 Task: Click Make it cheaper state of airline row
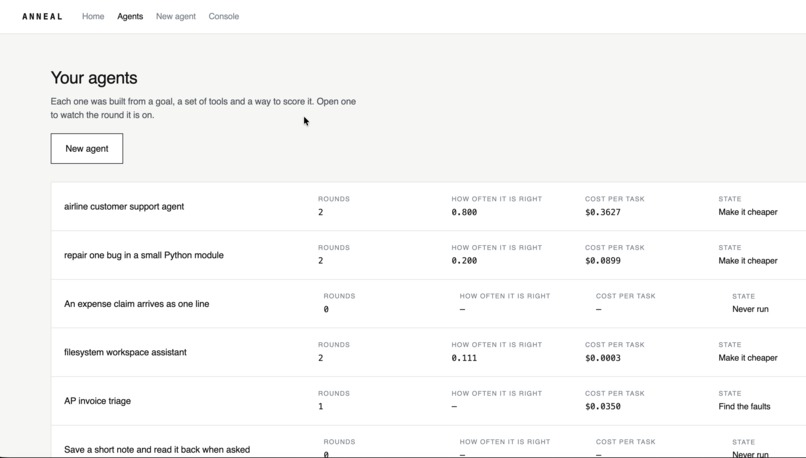tap(748, 212)
